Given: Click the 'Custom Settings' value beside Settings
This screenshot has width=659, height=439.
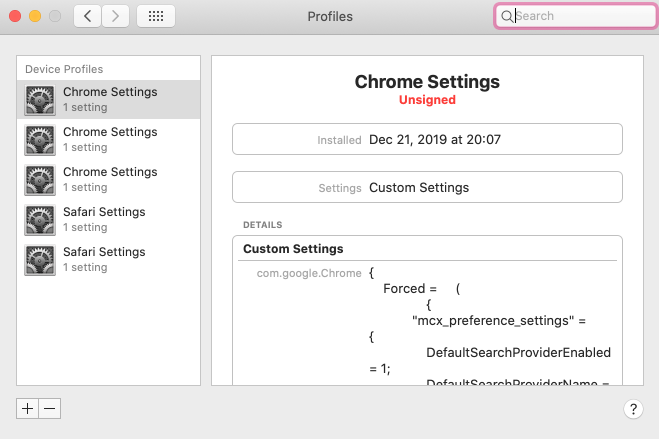Looking at the screenshot, I should coord(419,187).
